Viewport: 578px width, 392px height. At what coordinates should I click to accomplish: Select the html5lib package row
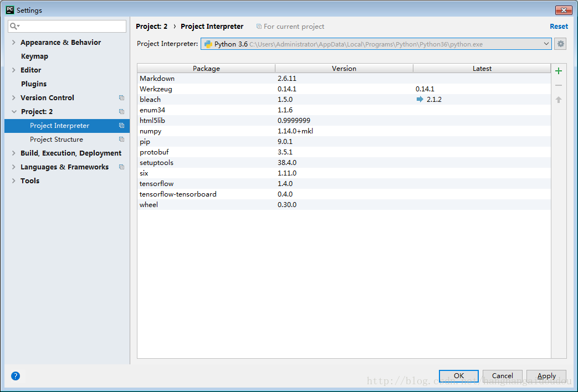pyautogui.click(x=344, y=121)
